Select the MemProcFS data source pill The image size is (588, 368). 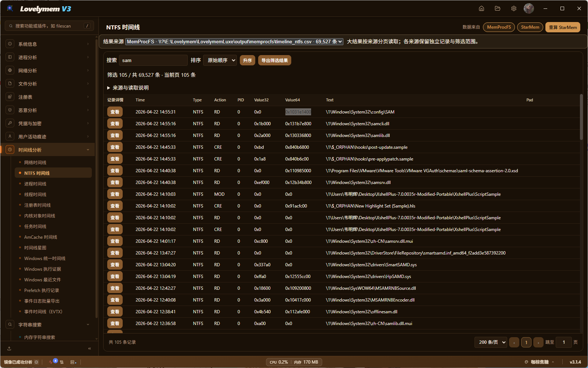(499, 27)
